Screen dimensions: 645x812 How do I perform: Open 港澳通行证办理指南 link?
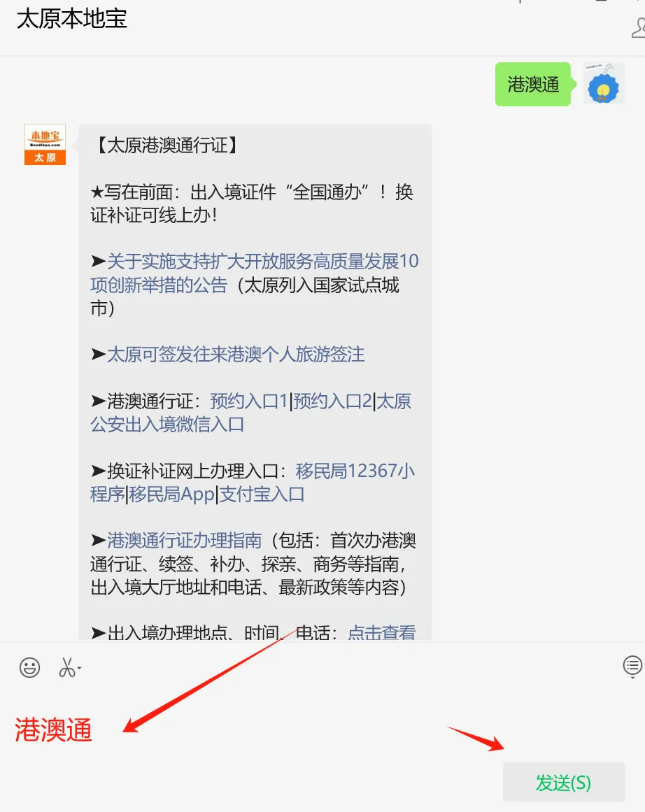point(185,540)
